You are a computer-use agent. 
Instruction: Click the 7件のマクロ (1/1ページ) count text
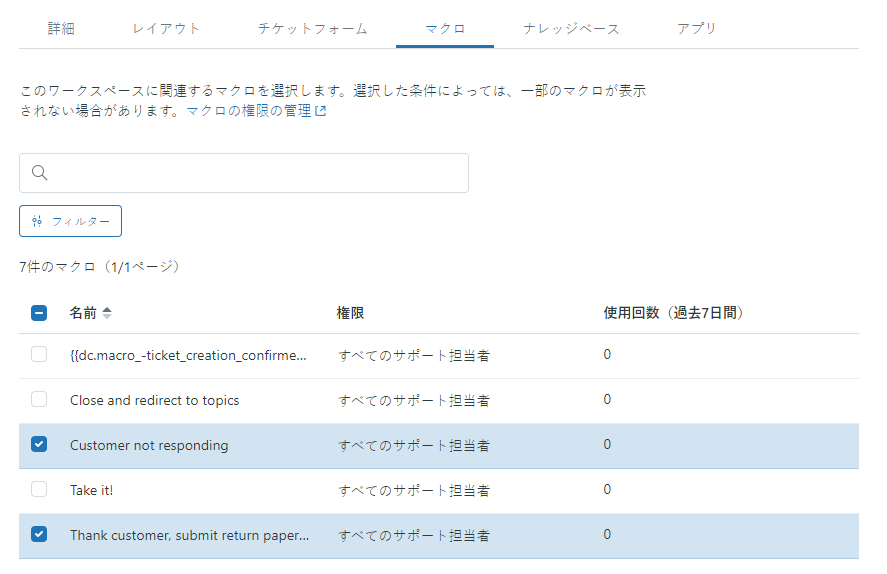[100, 266]
